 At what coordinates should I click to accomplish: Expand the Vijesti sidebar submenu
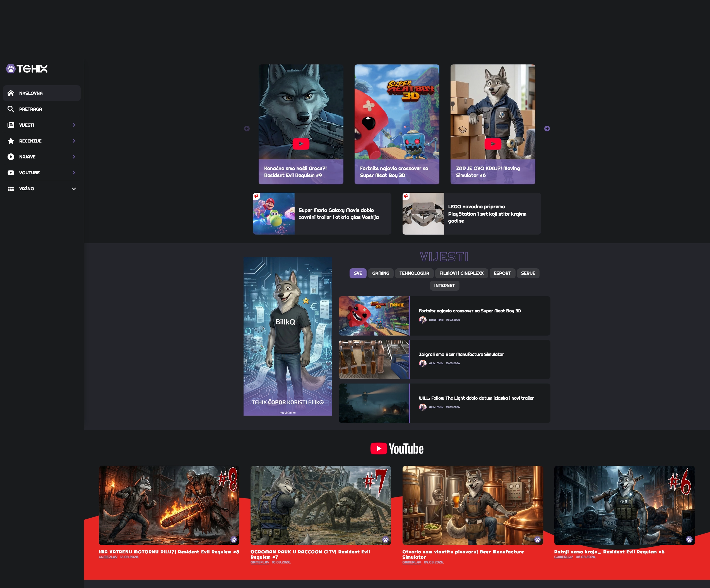point(74,125)
